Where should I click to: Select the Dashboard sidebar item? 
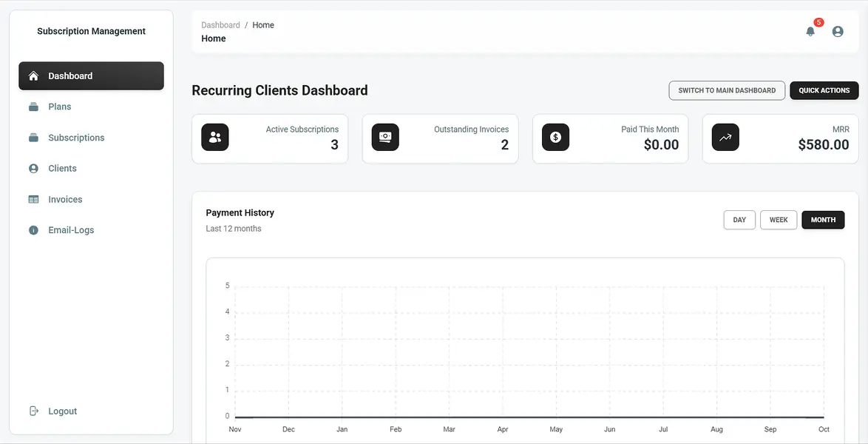[x=91, y=76]
